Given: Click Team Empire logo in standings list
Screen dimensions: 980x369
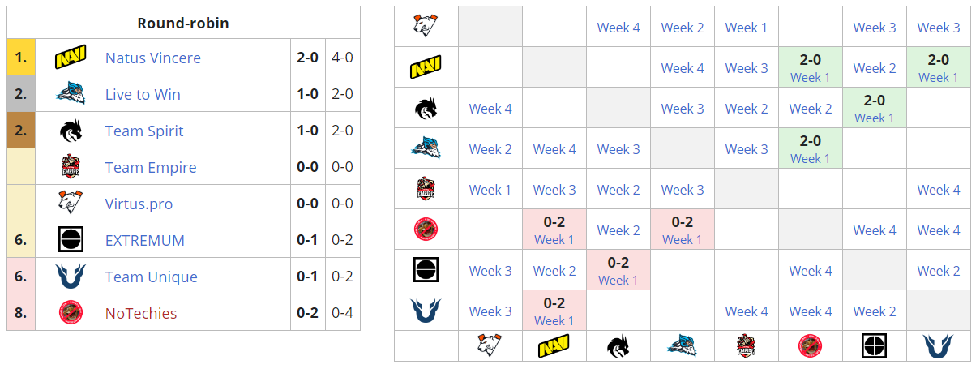Looking at the screenshot, I should (x=71, y=168).
